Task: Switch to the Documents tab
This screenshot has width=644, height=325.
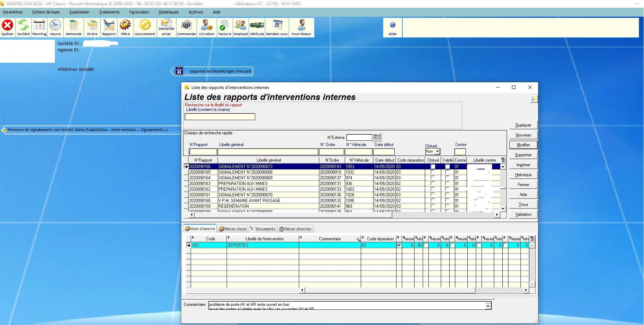Action: pos(262,229)
